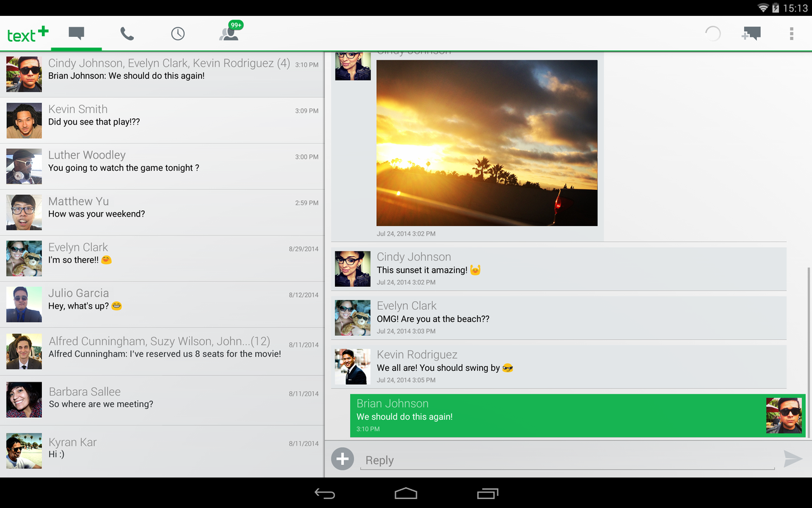Open the sunset photo attachment
The width and height of the screenshot is (812, 508).
[x=487, y=143]
